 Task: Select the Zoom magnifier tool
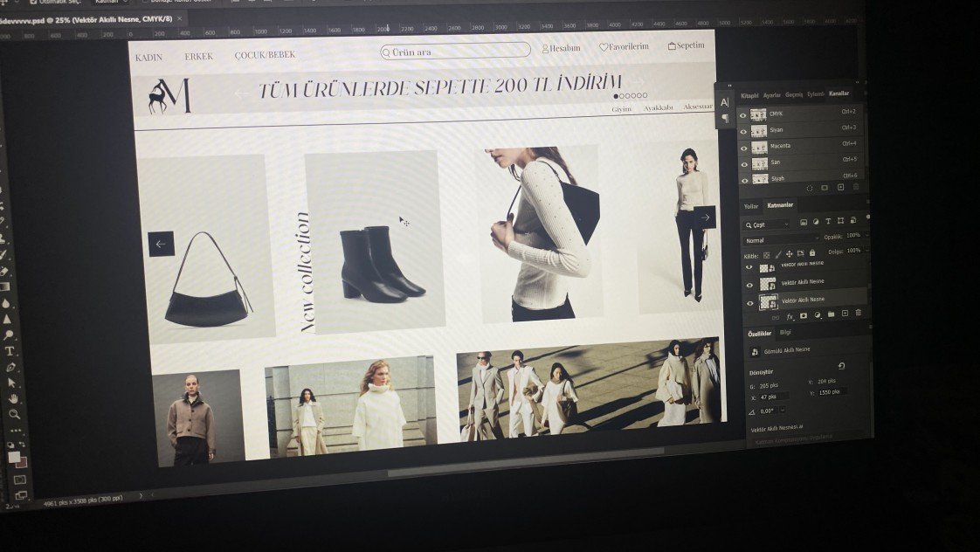[13, 414]
